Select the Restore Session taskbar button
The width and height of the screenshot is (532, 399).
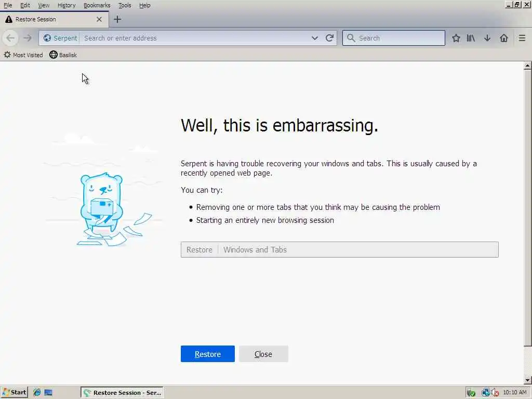pos(122,393)
